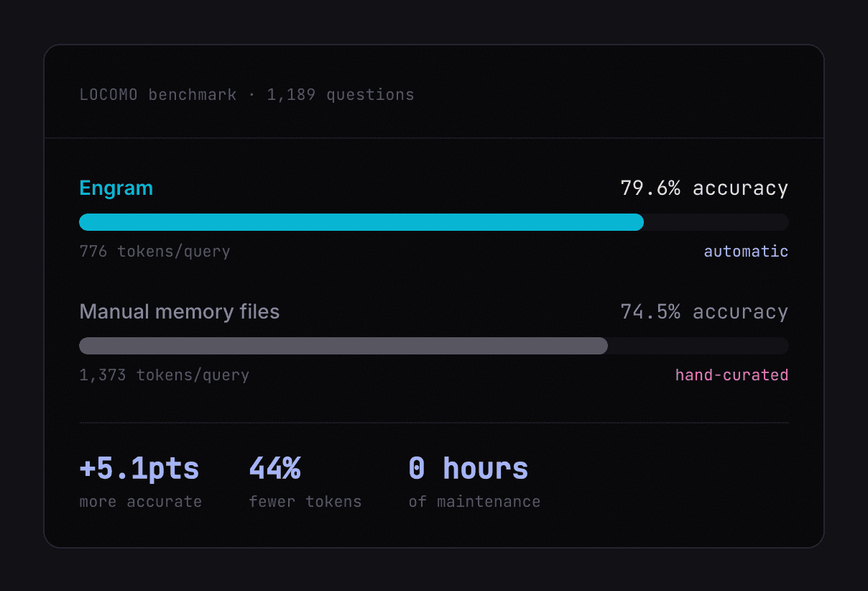This screenshot has width=868, height=591.
Task: Click the more accurate caption
Action: coord(140,502)
